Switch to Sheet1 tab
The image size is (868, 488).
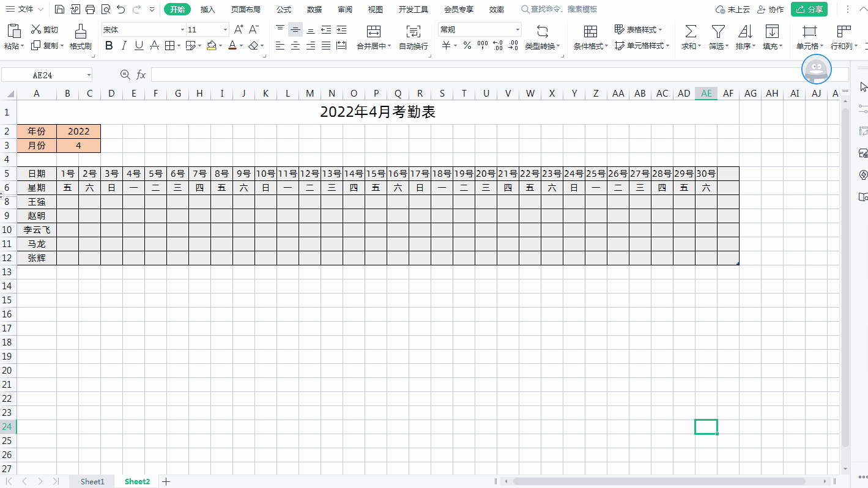[92, 481]
